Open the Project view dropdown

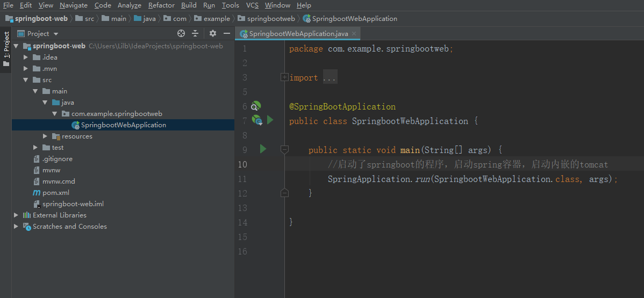[x=56, y=34]
